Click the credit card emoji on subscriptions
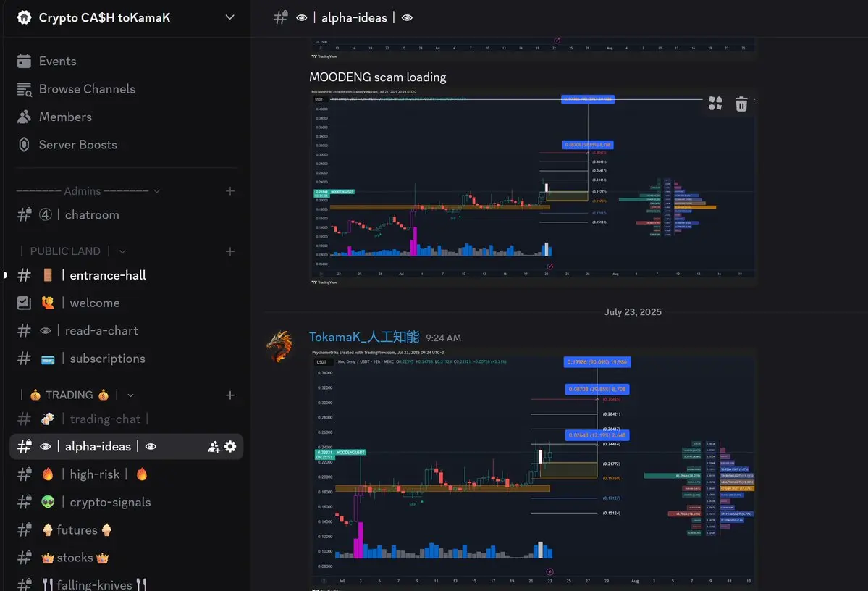868x591 pixels. click(48, 359)
